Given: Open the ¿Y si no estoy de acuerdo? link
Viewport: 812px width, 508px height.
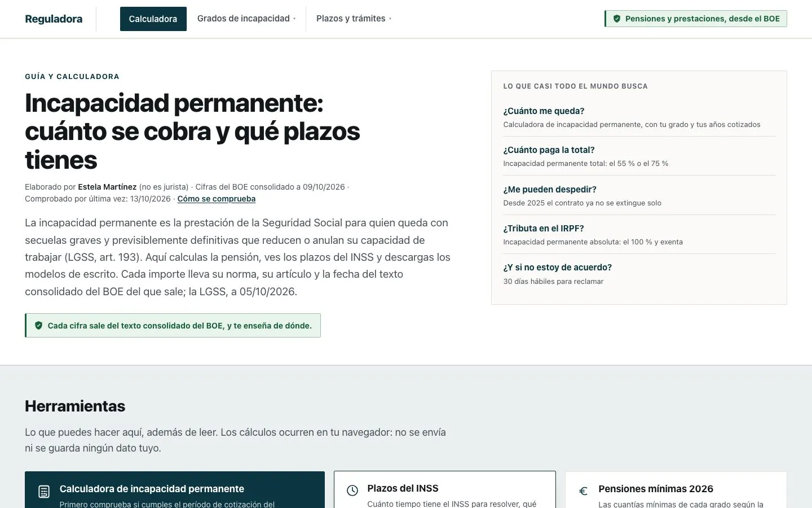Looking at the screenshot, I should [x=558, y=268].
